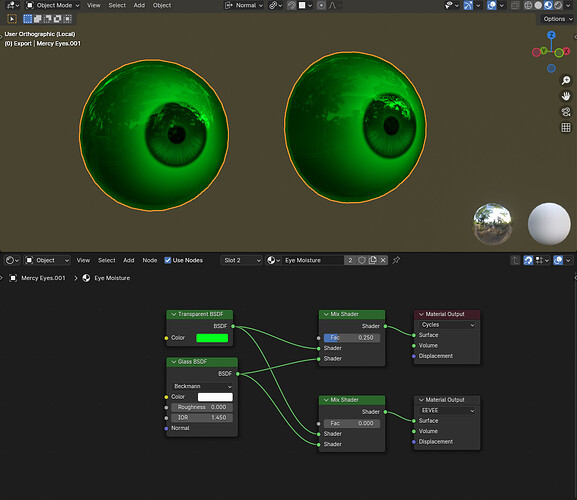Select proportional editing falloff curve icon

coord(334,5)
